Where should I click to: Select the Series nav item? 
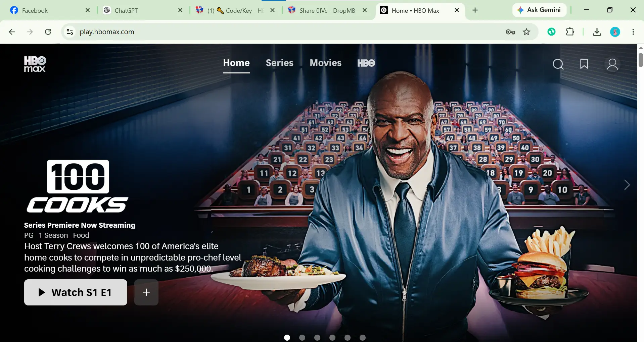279,63
